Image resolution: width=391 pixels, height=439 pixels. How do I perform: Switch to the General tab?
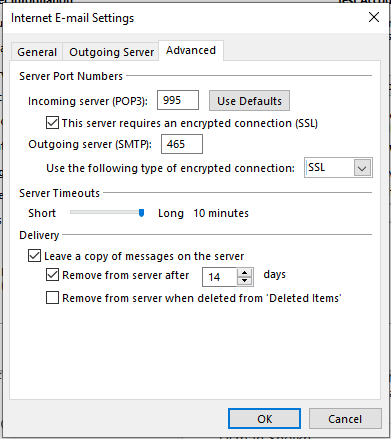(x=37, y=52)
